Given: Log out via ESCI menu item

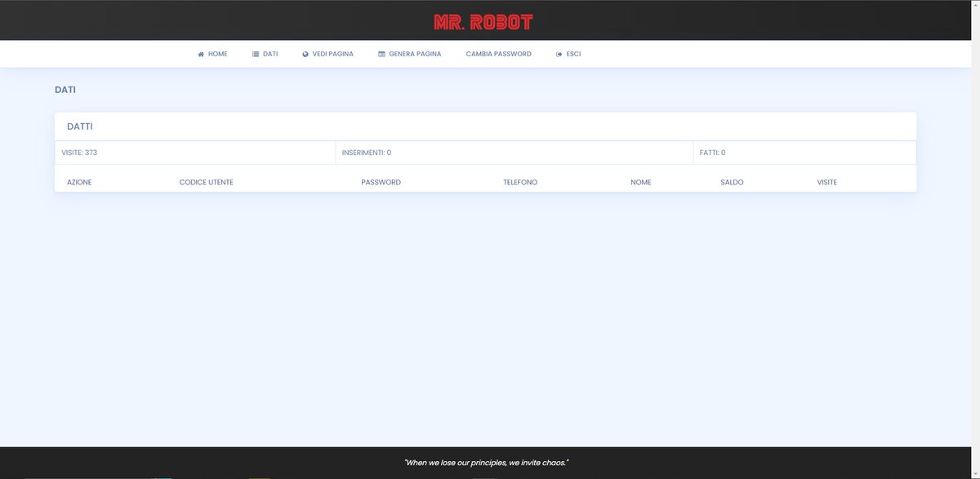Looking at the screenshot, I should (568, 54).
